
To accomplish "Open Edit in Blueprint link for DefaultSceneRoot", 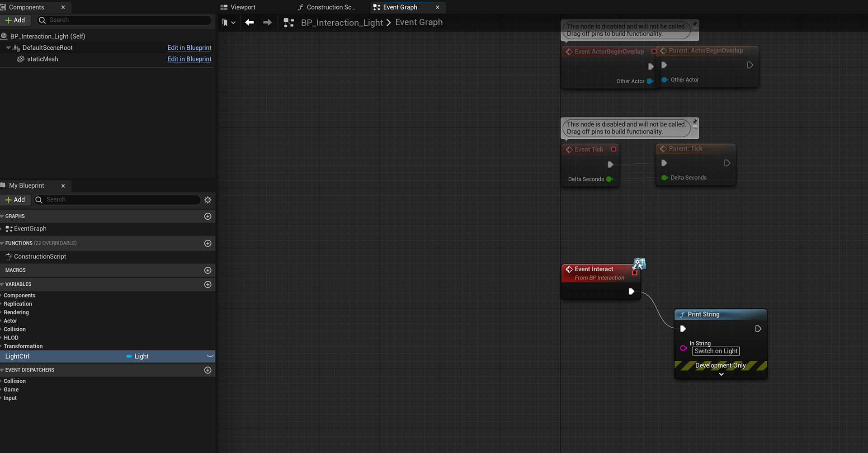I will (189, 48).
